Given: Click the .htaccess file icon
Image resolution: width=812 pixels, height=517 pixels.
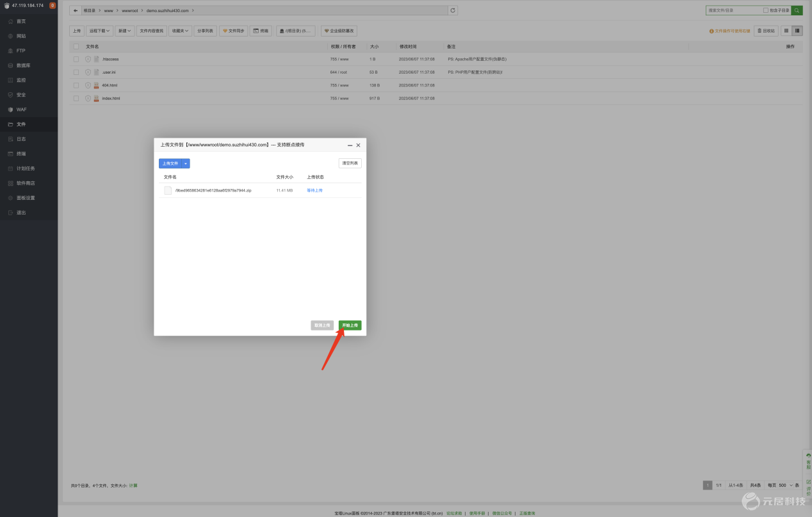Looking at the screenshot, I should pyautogui.click(x=97, y=59).
